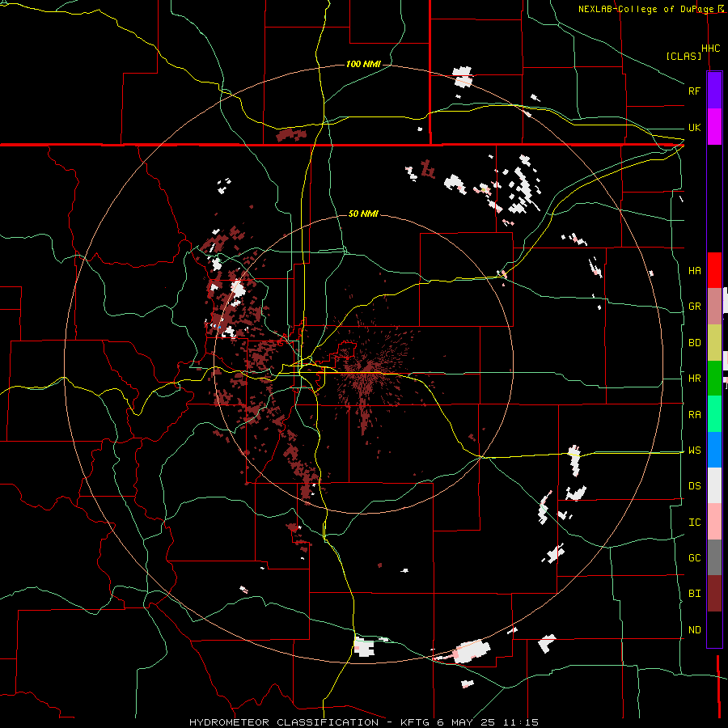Click the 'KFTG' radar site identifier

[x=417, y=722]
